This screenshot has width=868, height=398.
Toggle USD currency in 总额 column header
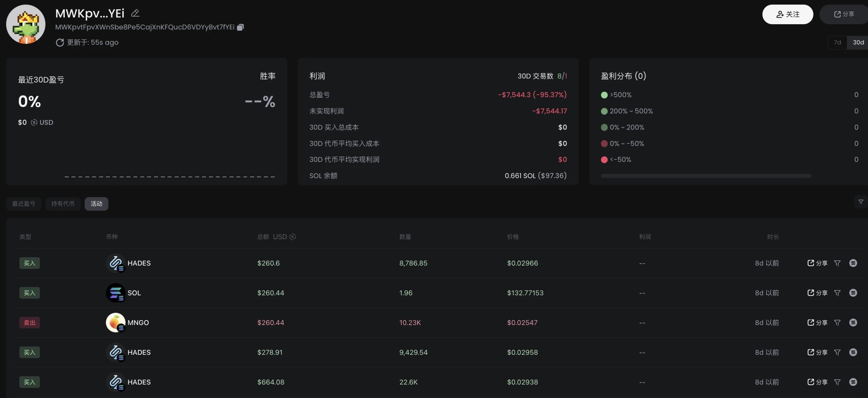(x=293, y=237)
